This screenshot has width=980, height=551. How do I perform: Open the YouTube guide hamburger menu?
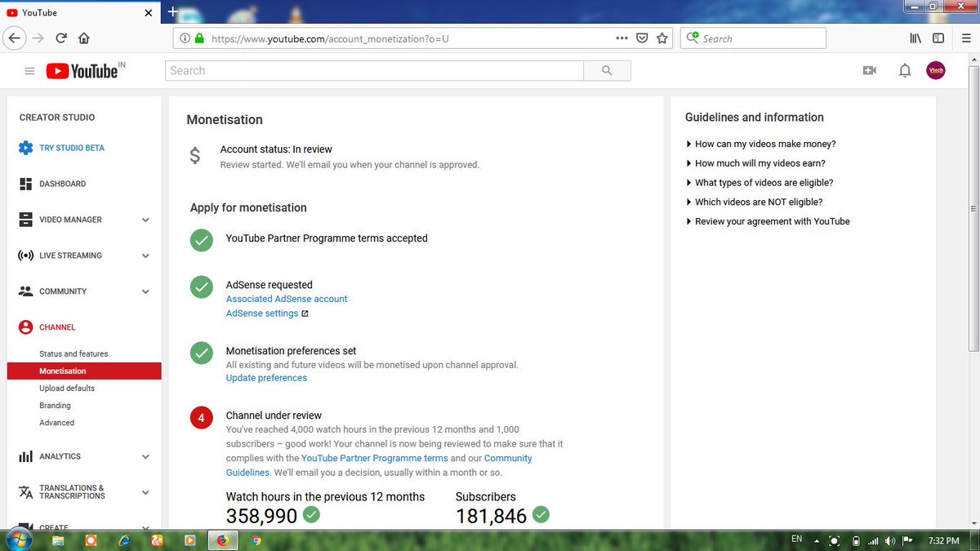tap(29, 71)
